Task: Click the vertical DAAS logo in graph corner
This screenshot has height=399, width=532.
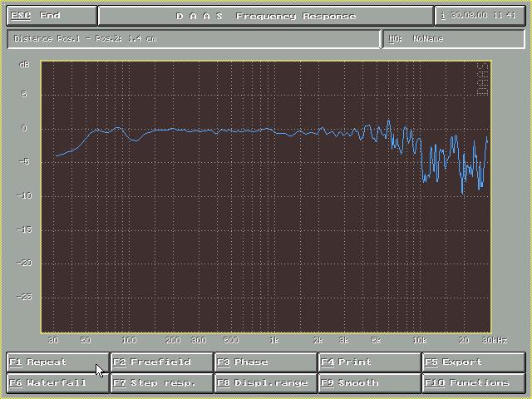Action: tap(481, 79)
